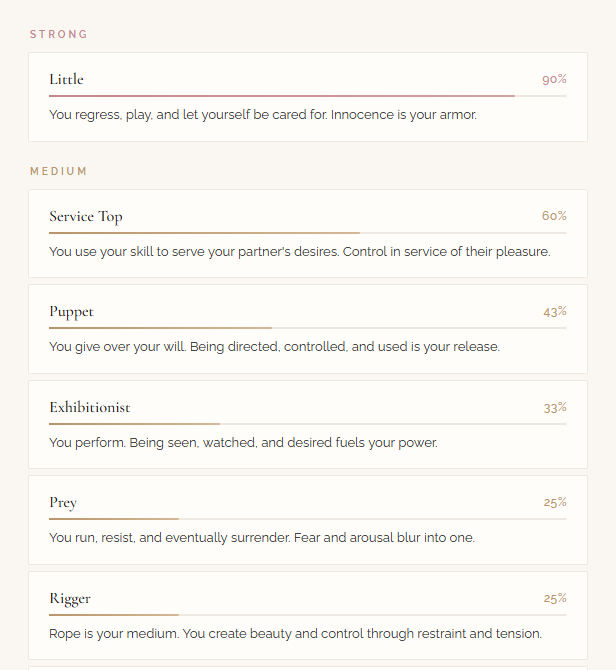Viewport: 616px width, 670px height.
Task: Click the Little 90% progress bar
Action: pyautogui.click(x=307, y=96)
